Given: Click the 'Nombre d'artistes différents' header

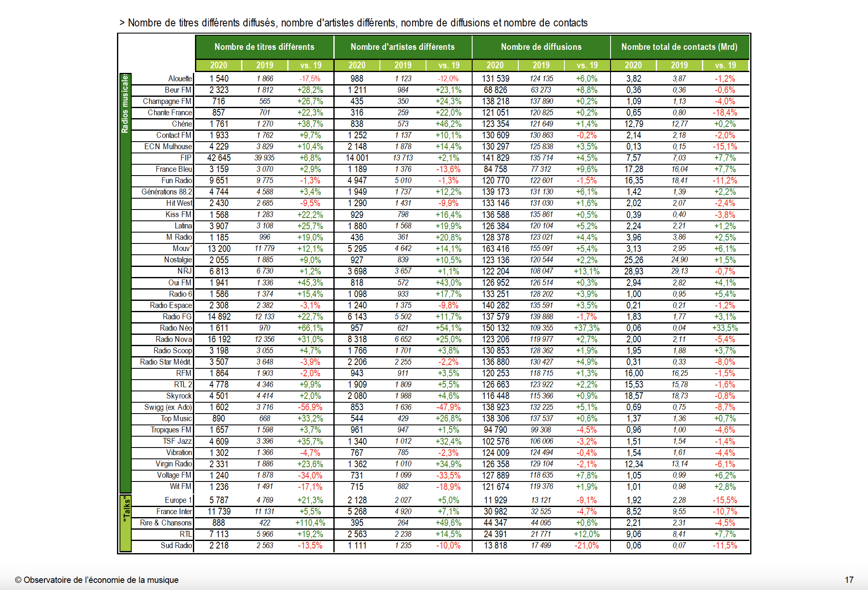Looking at the screenshot, I should point(403,47).
